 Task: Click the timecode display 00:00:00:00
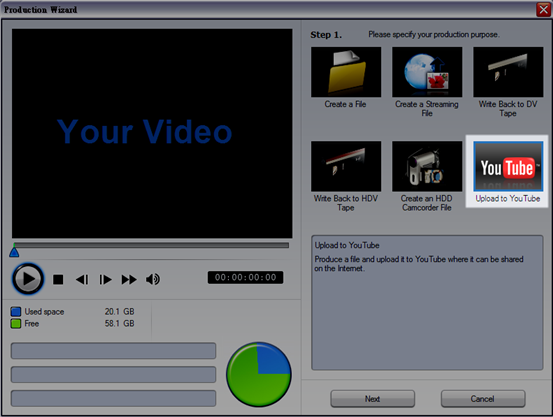(x=245, y=277)
